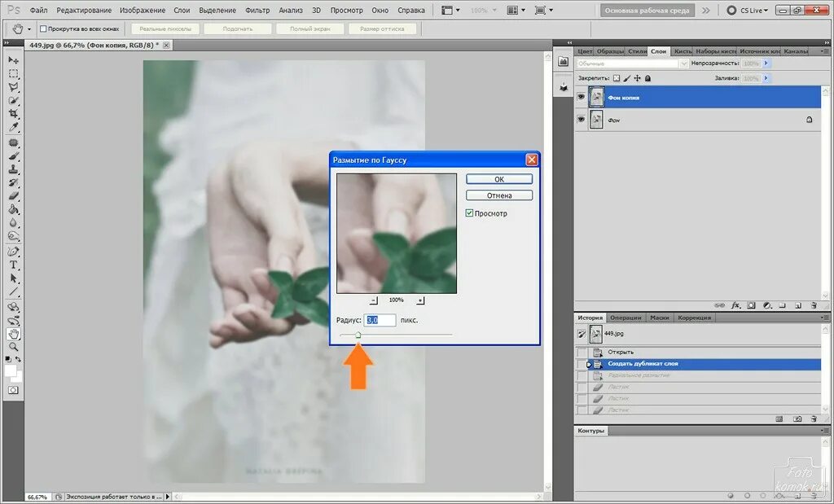The height and width of the screenshot is (504, 834).
Task: Click the foreground color swatch
Action: (11, 370)
